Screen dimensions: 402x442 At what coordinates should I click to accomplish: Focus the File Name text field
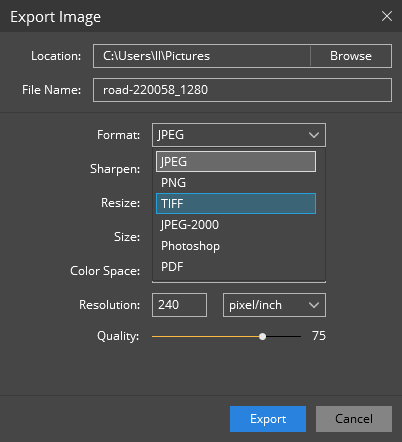pos(242,90)
